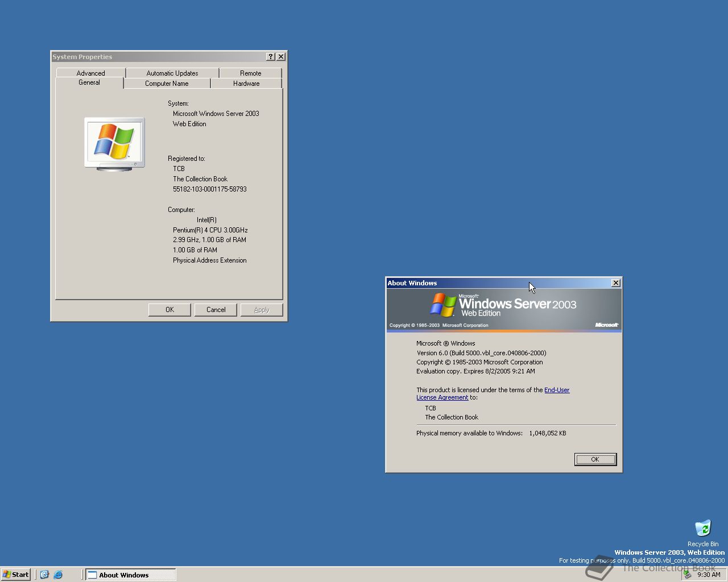
Task: Click the Apply button in System Properties
Action: click(262, 310)
